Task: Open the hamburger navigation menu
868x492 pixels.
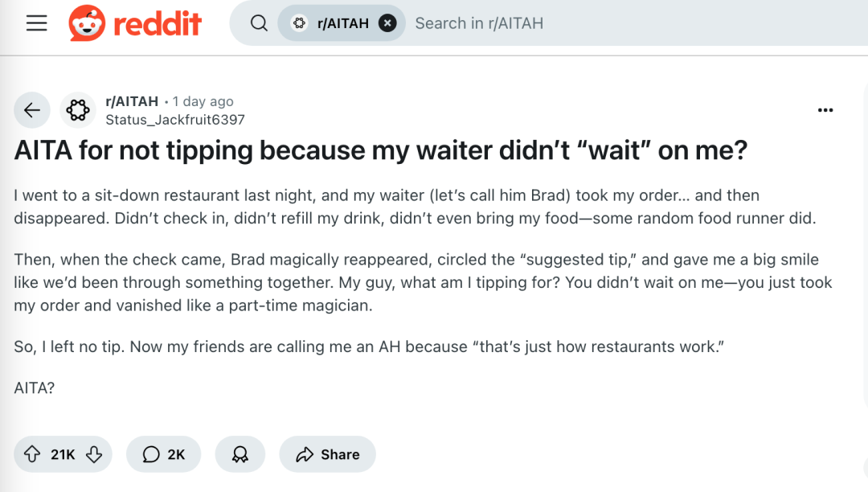Action: [x=36, y=23]
